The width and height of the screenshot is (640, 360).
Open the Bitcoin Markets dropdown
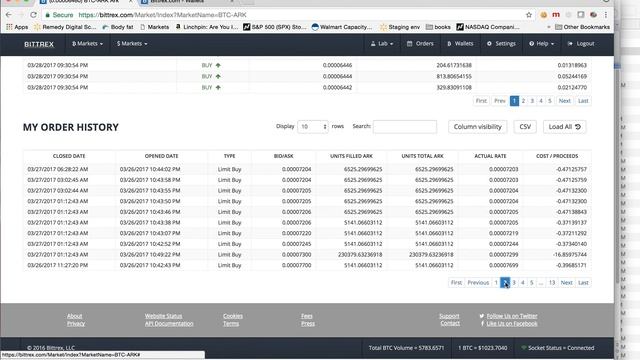(x=87, y=44)
